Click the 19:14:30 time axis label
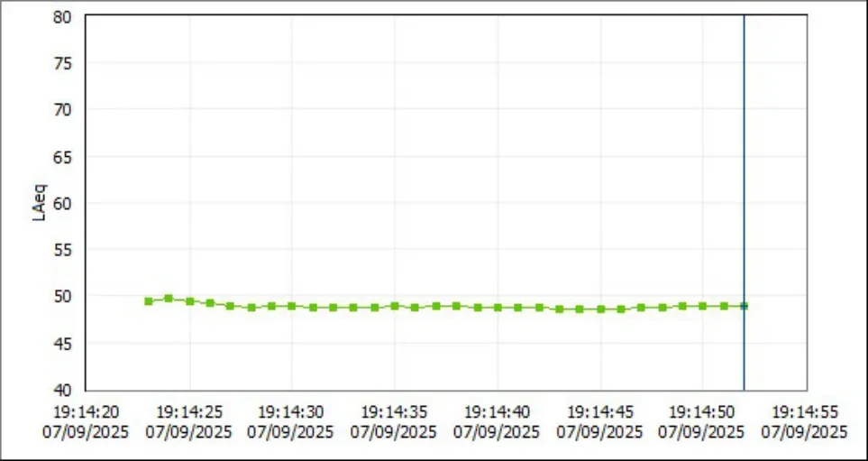This screenshot has width=868, height=461. coord(291,412)
